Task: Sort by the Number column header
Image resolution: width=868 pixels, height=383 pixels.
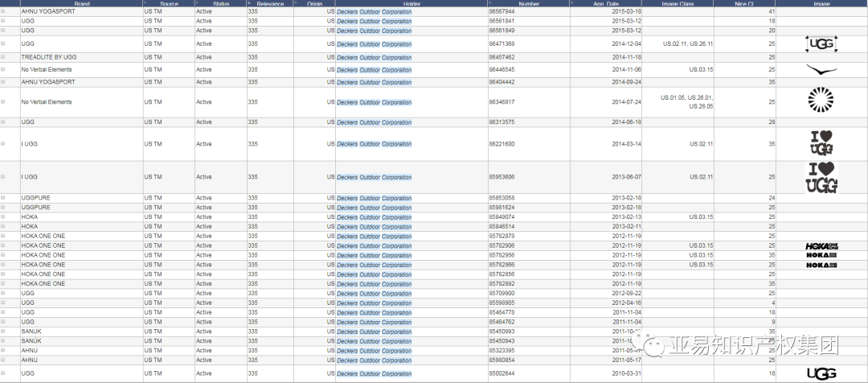Action: (x=529, y=3)
